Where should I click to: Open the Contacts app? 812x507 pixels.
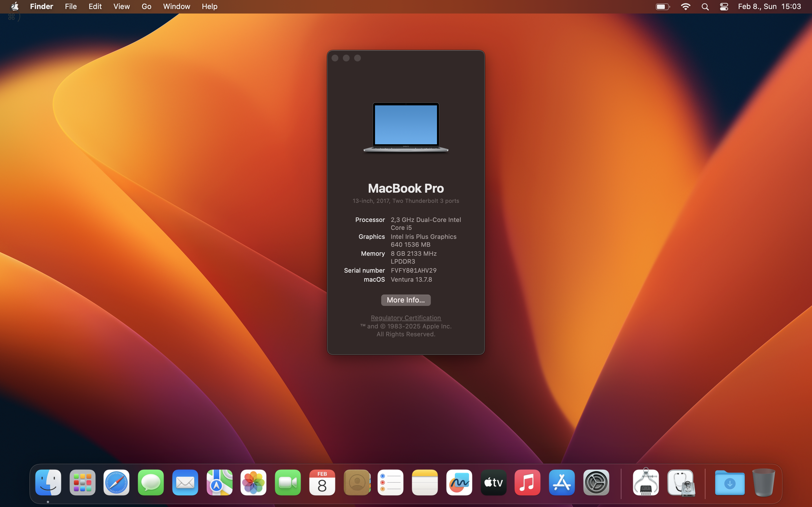357,482
